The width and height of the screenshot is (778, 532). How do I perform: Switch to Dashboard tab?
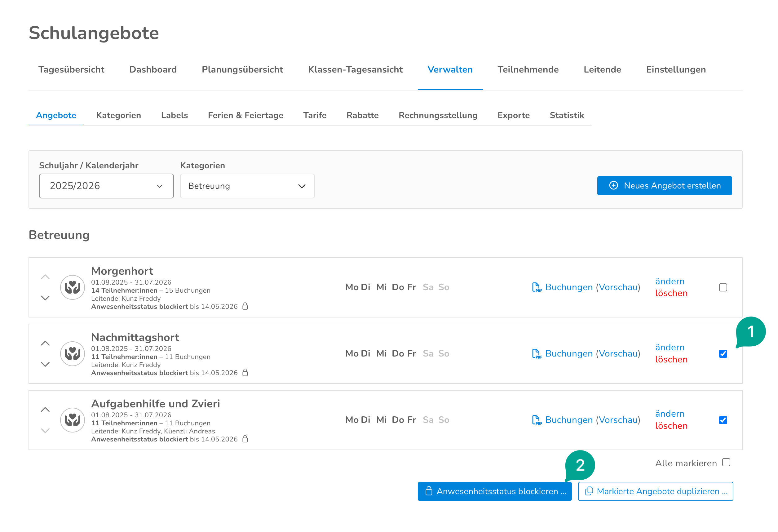153,69
